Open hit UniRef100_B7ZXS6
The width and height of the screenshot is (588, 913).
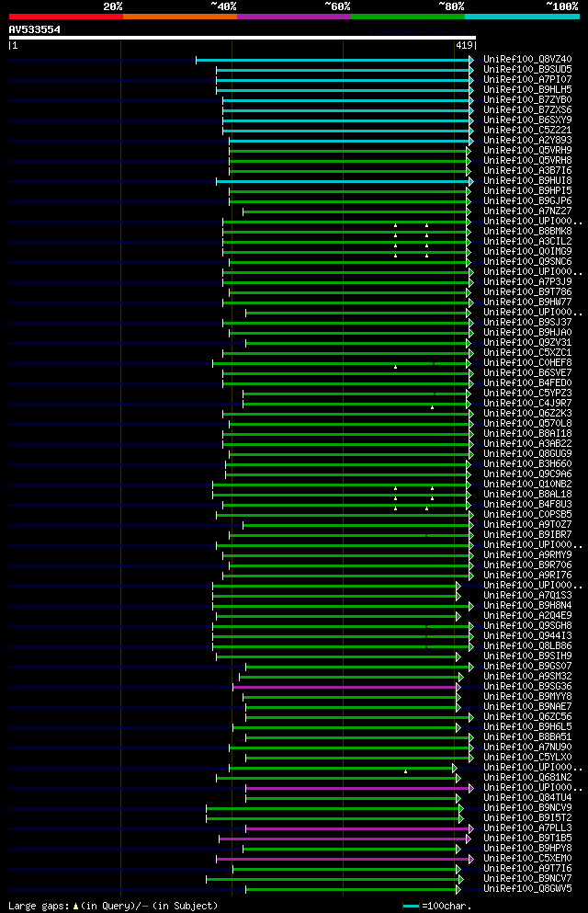tap(527, 109)
